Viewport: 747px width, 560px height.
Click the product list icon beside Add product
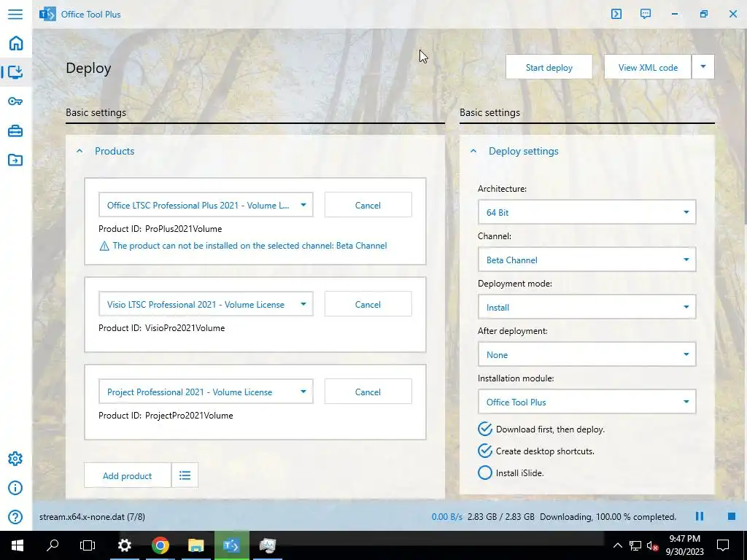pyautogui.click(x=185, y=475)
